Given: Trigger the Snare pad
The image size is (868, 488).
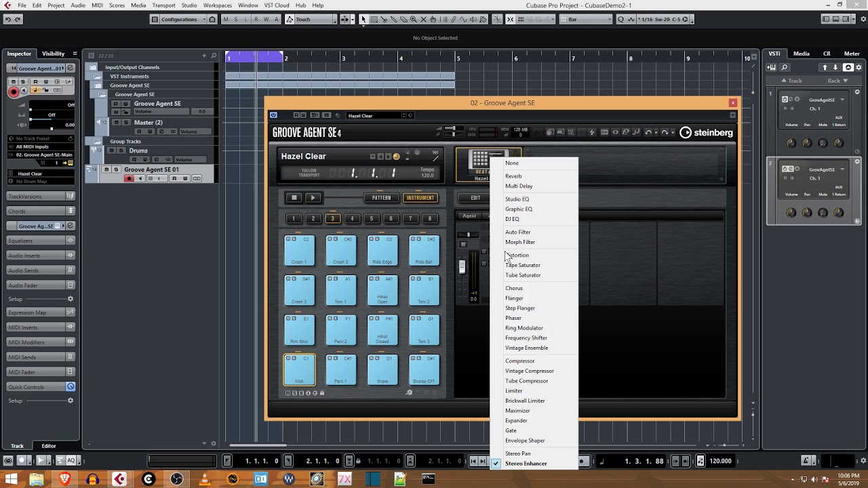Looking at the screenshot, I should tap(382, 370).
